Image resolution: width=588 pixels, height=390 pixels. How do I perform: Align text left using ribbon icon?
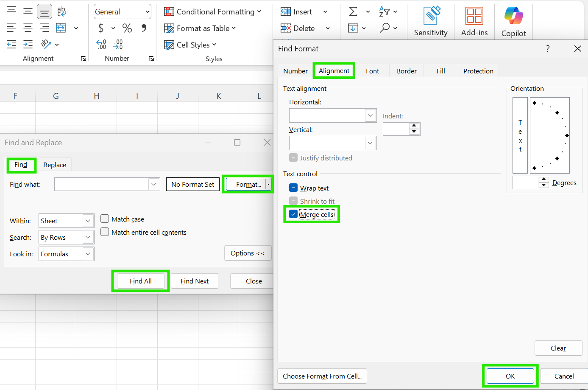pyautogui.click(x=11, y=28)
